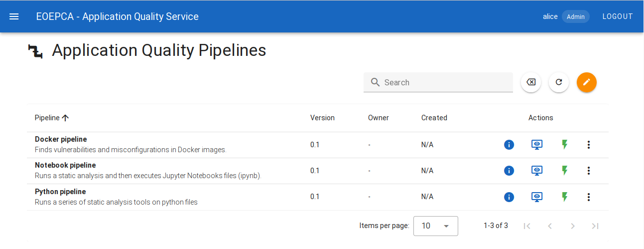Click the Admin role badge
644x249 pixels.
pyautogui.click(x=576, y=16)
